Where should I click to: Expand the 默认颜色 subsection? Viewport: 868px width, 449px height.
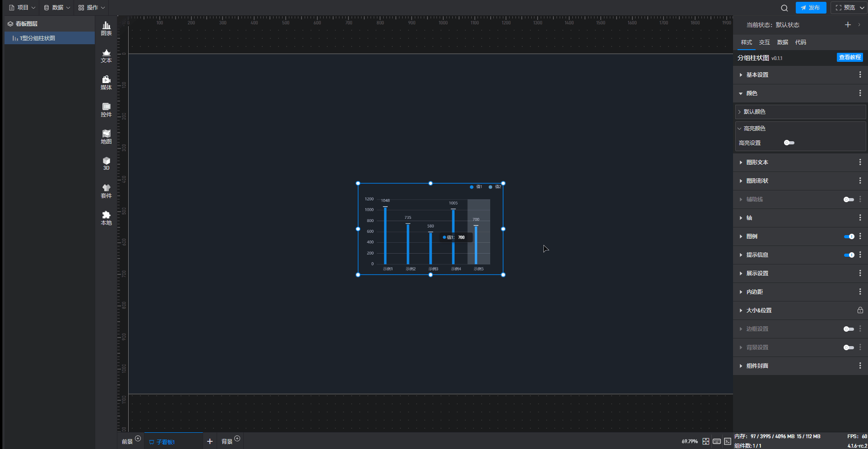(754, 111)
